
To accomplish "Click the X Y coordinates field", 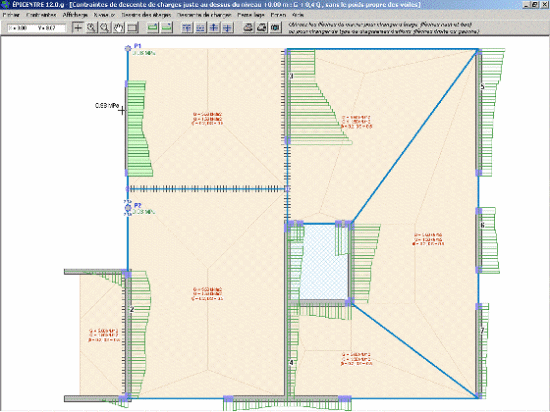I will 36,28.
